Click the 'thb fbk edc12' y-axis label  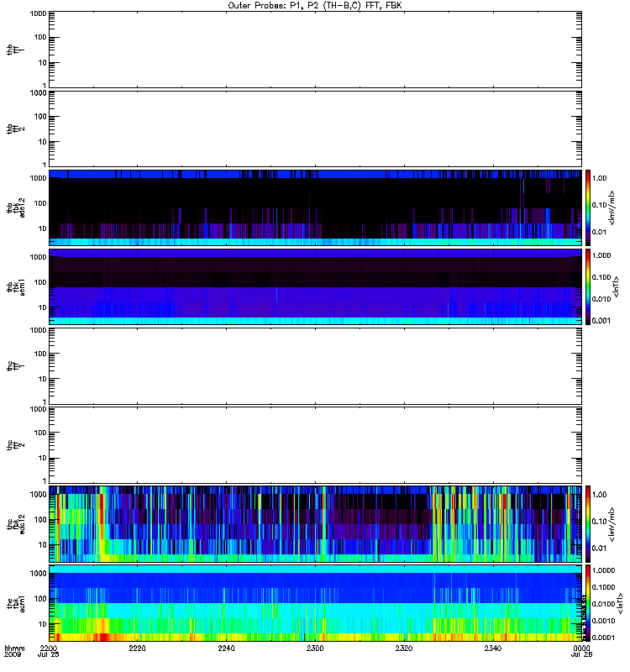16,207
